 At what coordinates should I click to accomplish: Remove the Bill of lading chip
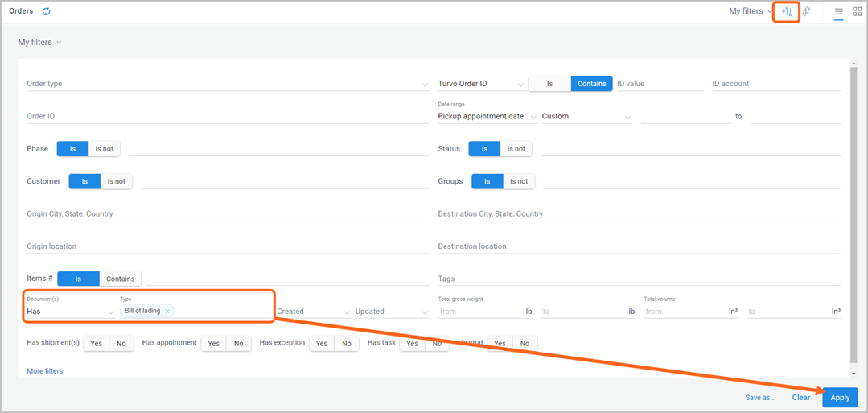click(167, 311)
